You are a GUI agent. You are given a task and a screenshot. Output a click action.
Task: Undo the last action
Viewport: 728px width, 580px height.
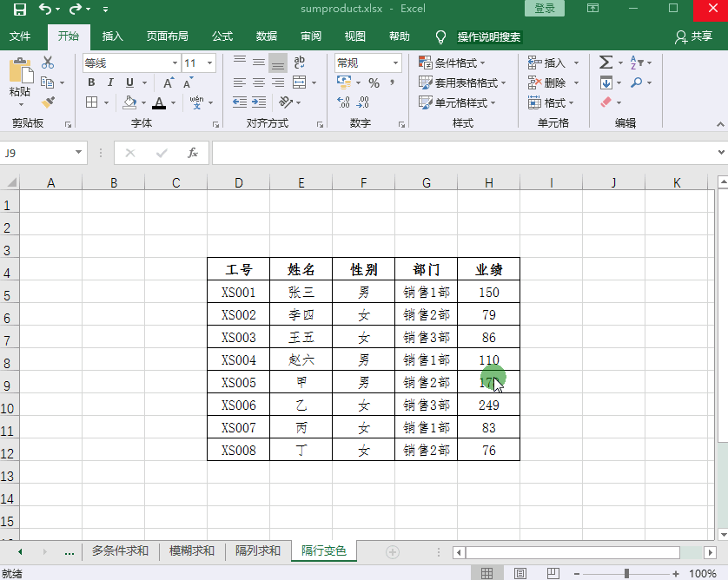click(45, 9)
